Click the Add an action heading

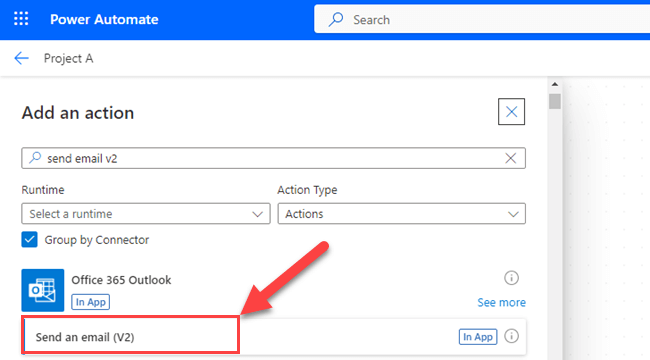[x=78, y=113]
